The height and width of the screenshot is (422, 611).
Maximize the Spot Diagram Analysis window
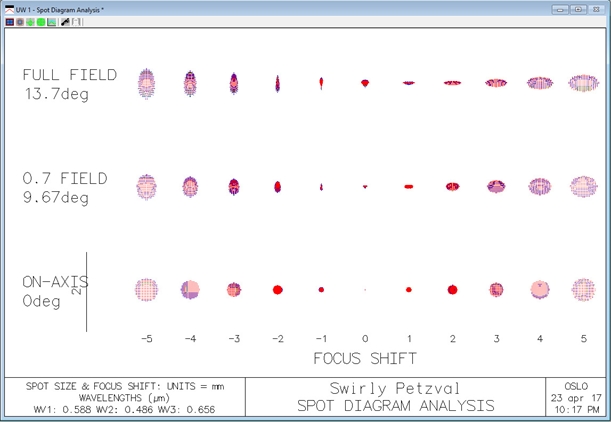click(x=578, y=10)
